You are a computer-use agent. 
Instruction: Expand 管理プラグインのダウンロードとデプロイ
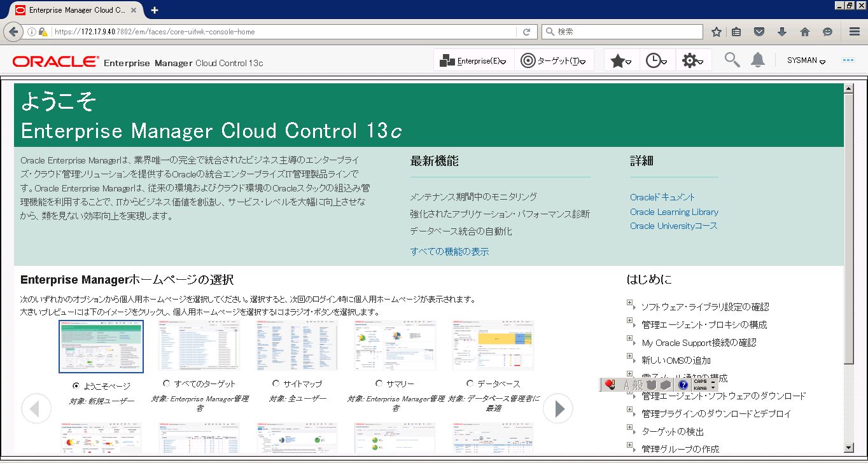pos(630,410)
